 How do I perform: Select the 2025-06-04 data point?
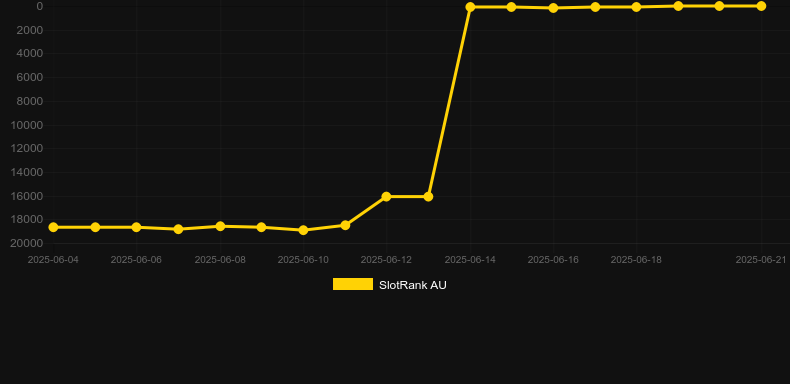(x=53, y=227)
